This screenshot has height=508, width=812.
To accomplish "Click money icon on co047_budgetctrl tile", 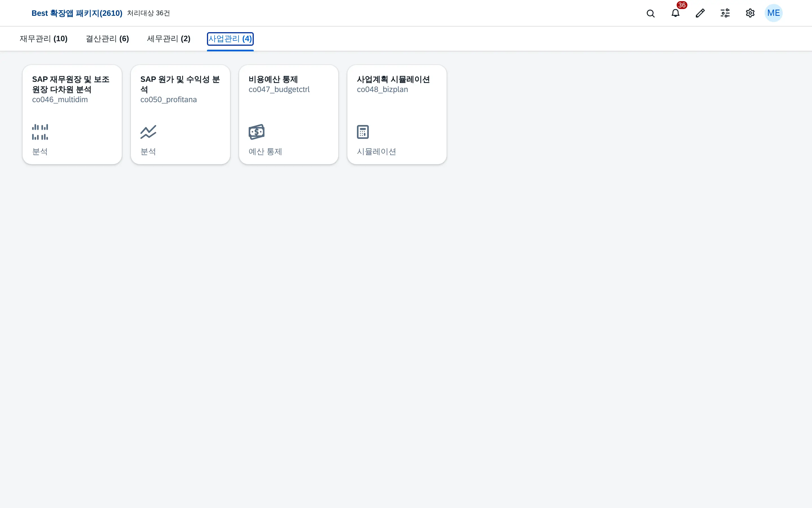I will (257, 132).
